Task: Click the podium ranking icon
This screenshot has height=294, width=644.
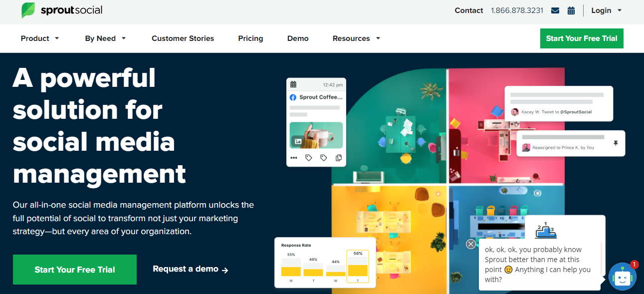Action: pos(546,230)
